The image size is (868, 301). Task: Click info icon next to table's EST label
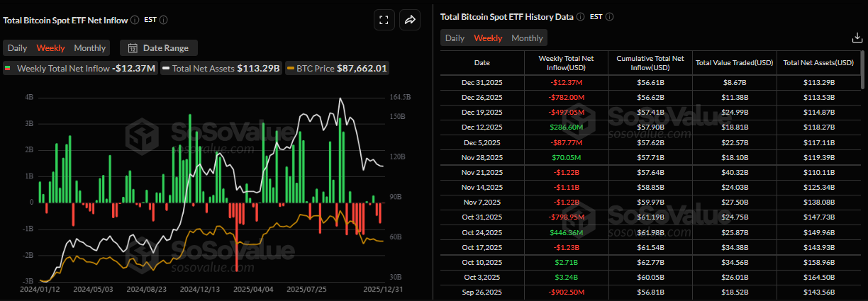[609, 16]
